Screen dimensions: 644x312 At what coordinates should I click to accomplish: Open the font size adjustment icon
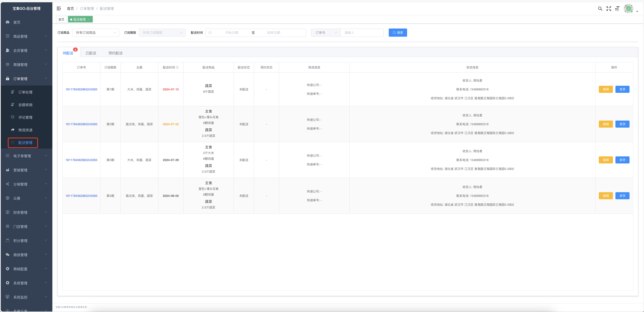[617, 9]
